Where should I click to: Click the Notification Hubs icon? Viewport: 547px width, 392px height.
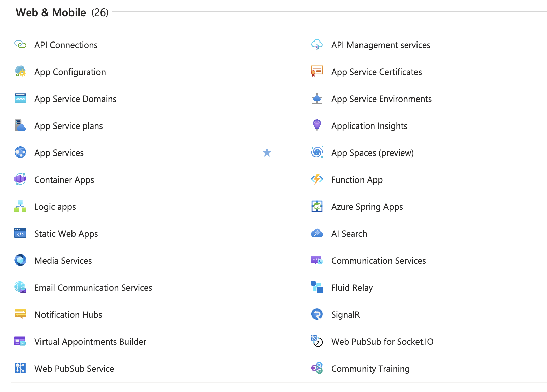pyautogui.click(x=20, y=314)
